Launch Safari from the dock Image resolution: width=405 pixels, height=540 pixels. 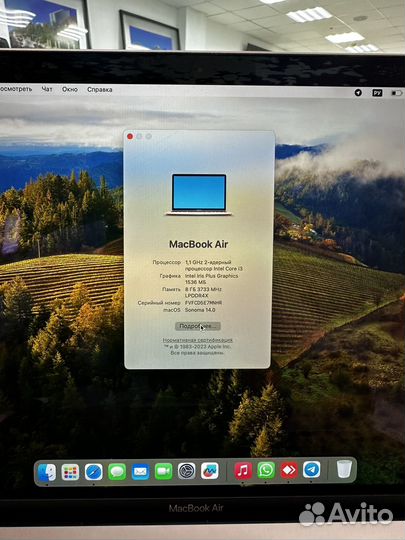coord(94,472)
